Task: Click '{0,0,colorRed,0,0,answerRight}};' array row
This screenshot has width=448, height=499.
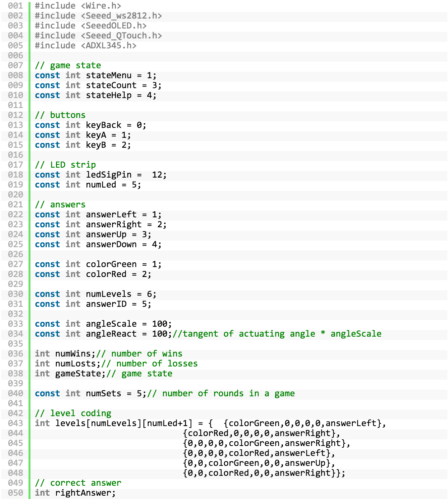Action: tap(264, 473)
